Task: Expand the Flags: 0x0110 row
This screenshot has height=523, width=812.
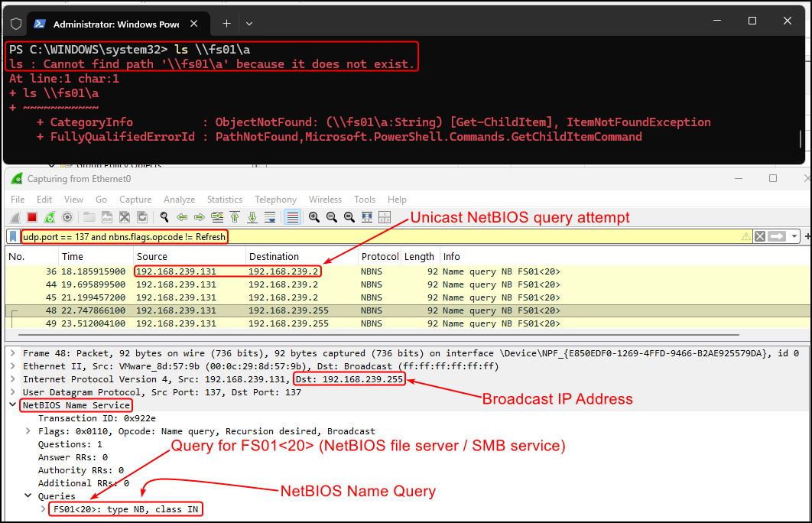Action: tap(28, 430)
